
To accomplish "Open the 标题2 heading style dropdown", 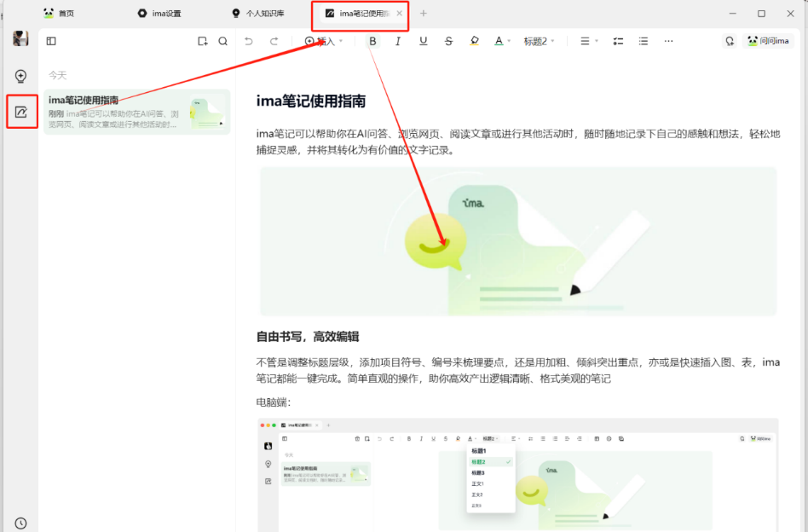I will 539,41.
